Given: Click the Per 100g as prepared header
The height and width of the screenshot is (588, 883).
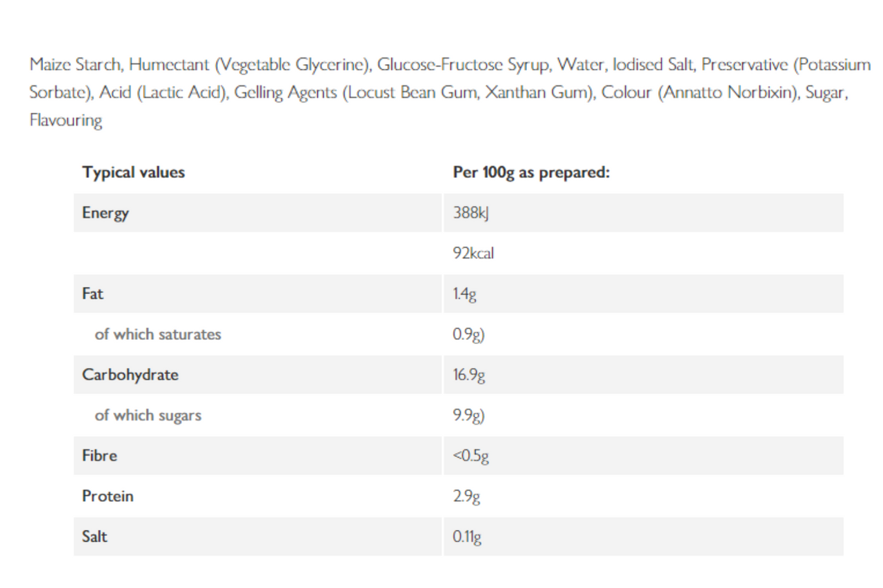Looking at the screenshot, I should click(x=531, y=172).
